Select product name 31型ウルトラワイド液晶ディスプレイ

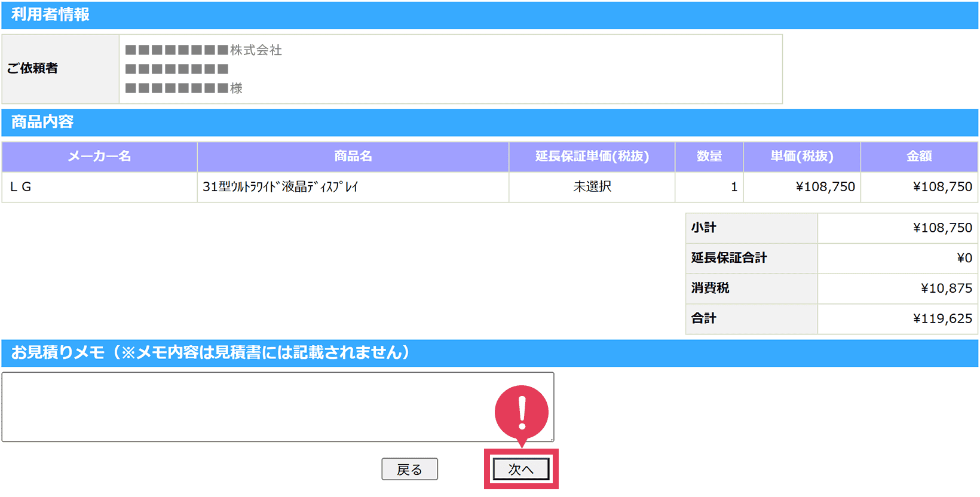280,187
